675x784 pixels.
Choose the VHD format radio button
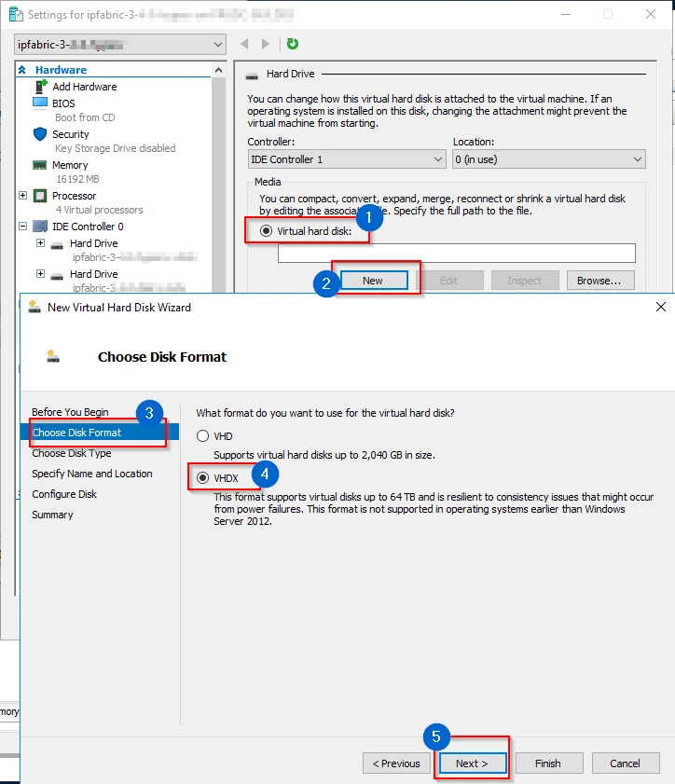(202, 436)
